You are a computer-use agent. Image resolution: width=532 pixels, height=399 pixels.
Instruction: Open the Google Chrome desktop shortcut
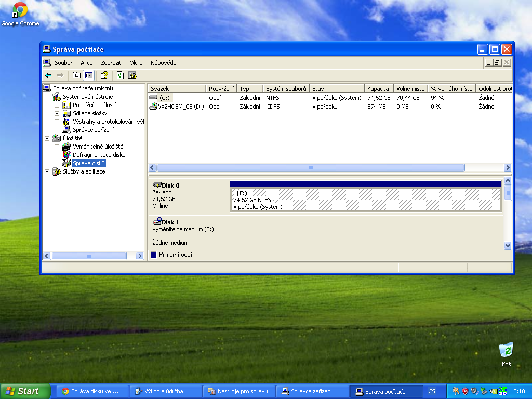point(20,14)
